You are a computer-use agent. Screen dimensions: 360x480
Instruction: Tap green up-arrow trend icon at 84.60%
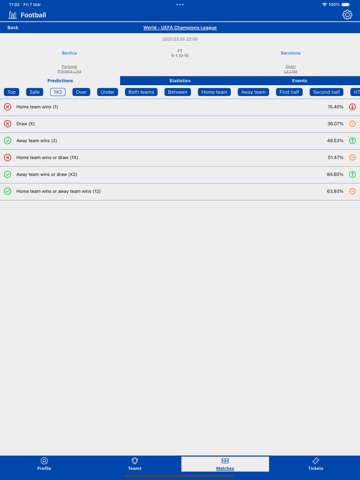click(352, 174)
